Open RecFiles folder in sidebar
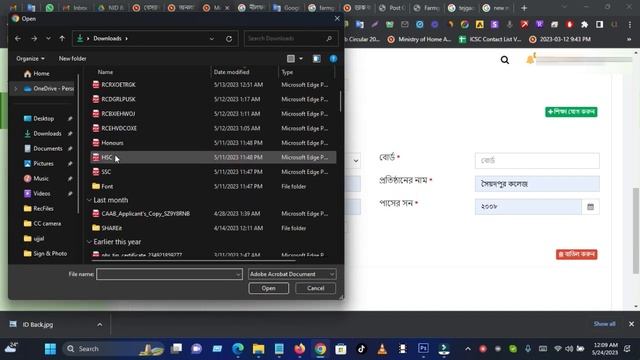Viewport: 640px width, 360px height. click(43, 209)
